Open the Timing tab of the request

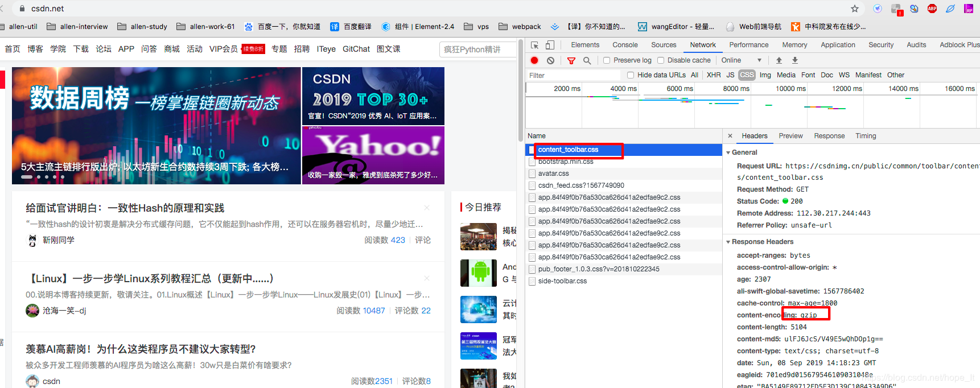(x=866, y=136)
